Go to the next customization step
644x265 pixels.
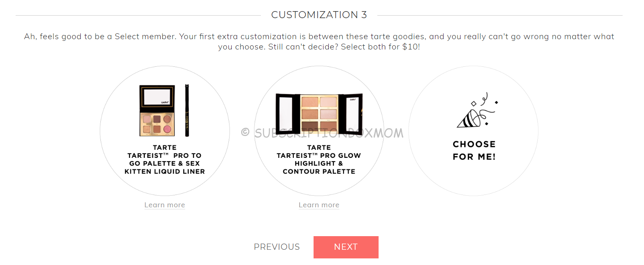click(346, 247)
